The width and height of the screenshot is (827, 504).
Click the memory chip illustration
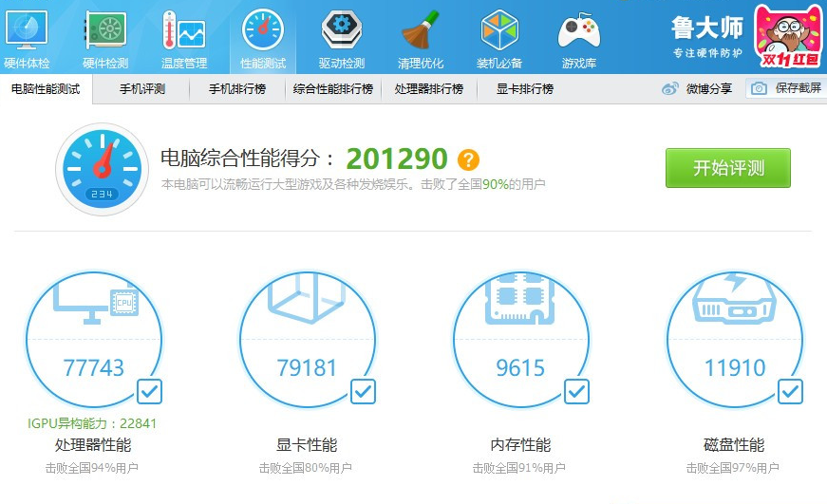click(x=520, y=299)
